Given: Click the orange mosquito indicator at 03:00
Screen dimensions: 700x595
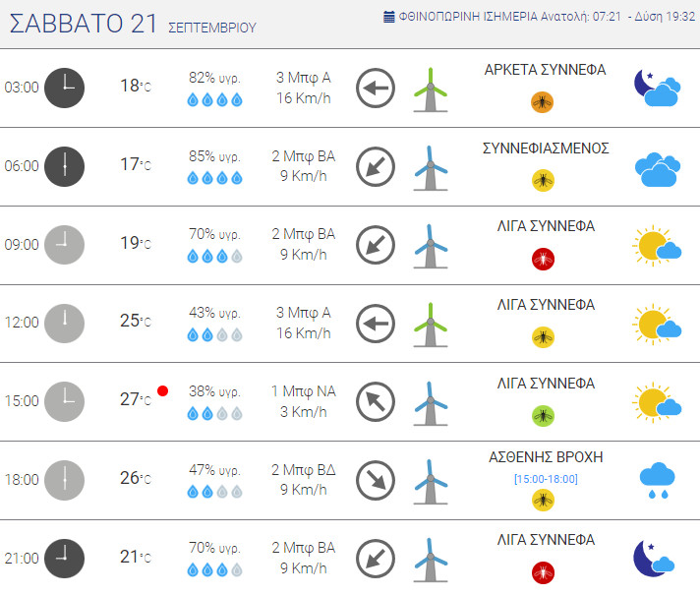Looking at the screenshot, I should (x=543, y=101).
